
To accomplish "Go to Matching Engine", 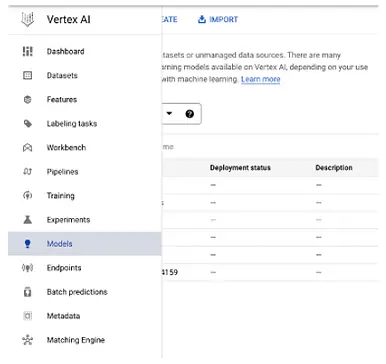I will (85, 340).
